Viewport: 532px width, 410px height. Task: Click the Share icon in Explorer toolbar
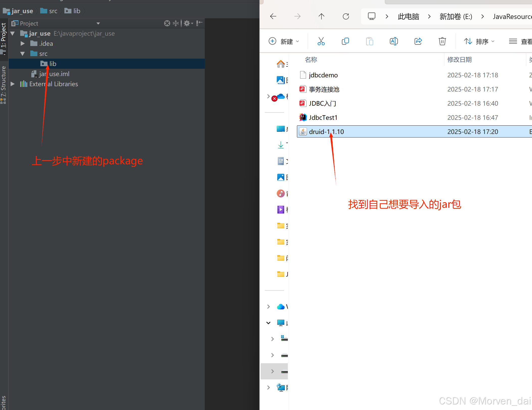click(x=418, y=41)
